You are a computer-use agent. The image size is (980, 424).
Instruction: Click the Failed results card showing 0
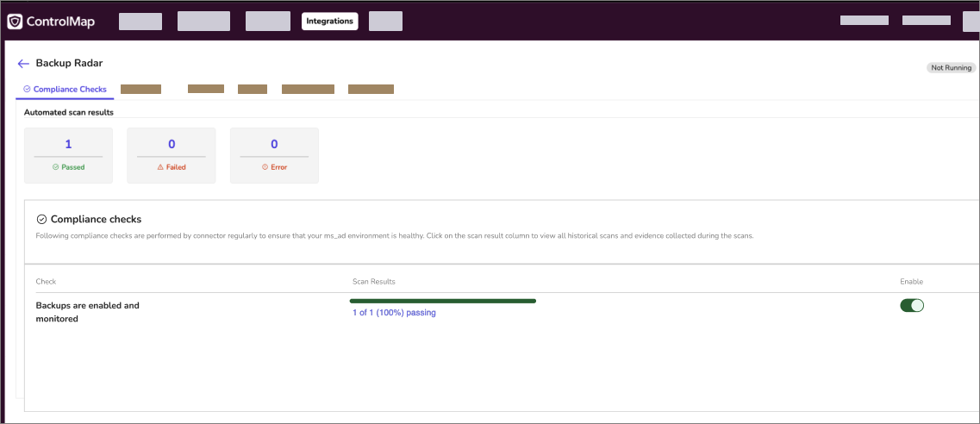(172, 155)
